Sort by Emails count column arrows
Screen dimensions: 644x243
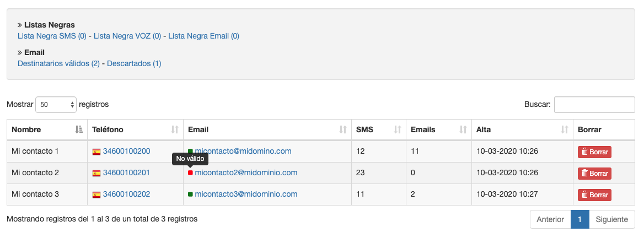point(463,129)
